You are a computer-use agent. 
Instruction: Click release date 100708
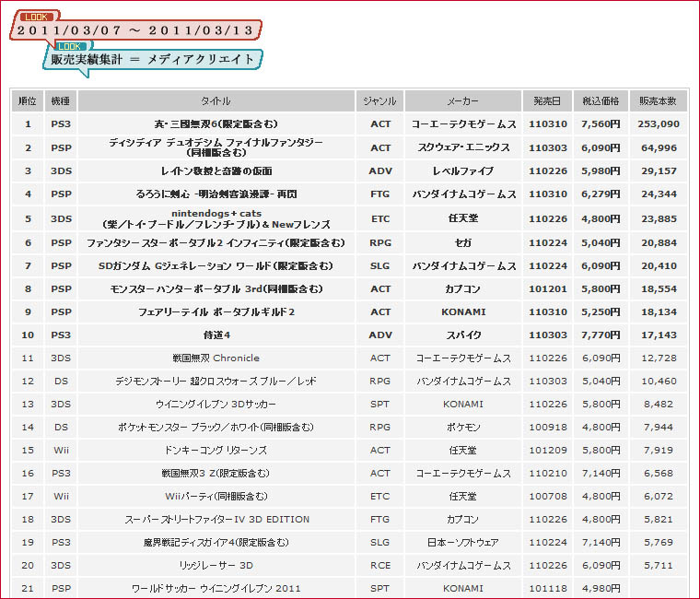[548, 497]
